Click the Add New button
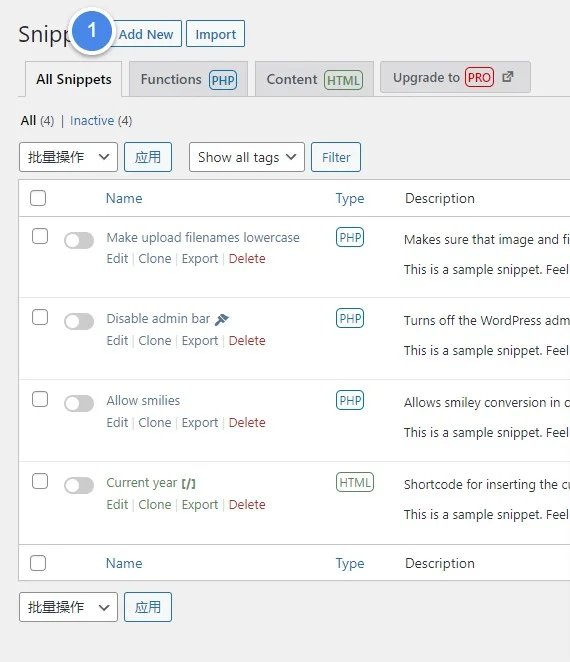Screen dimensions: 570x662 [146, 34]
